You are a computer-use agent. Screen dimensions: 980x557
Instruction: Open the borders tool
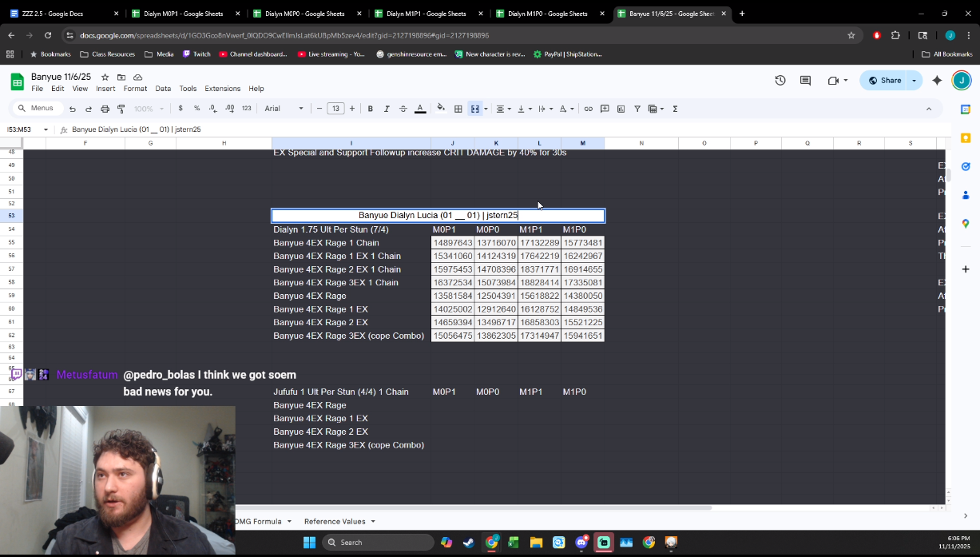coord(458,109)
